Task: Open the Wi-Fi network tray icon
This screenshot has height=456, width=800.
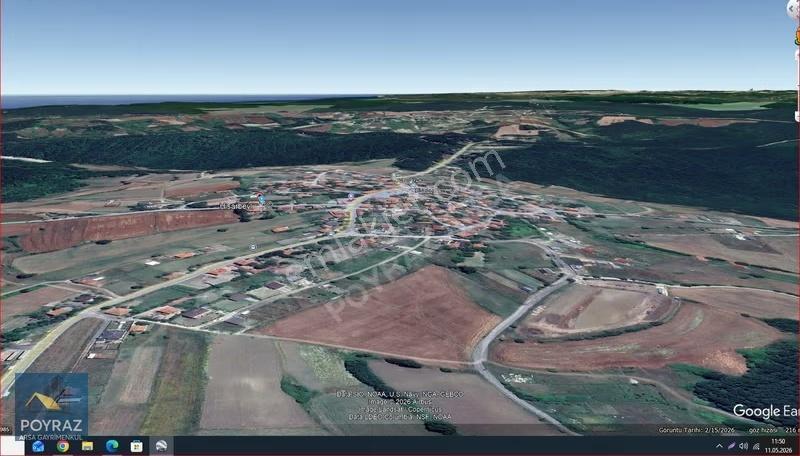Action: (756, 446)
